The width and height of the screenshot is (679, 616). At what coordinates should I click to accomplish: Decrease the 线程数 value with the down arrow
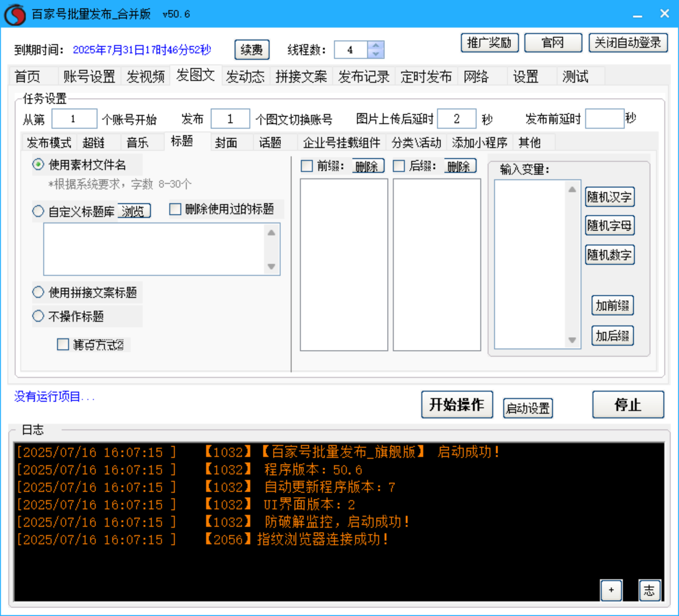click(x=375, y=54)
